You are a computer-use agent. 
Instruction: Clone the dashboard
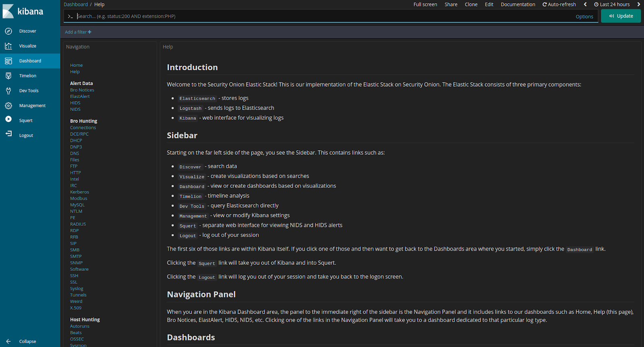pos(471,4)
